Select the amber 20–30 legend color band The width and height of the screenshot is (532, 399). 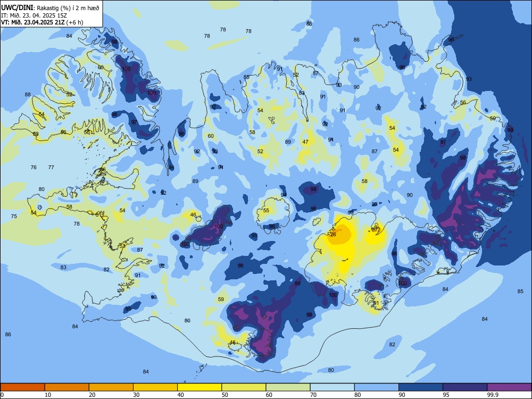(111, 387)
